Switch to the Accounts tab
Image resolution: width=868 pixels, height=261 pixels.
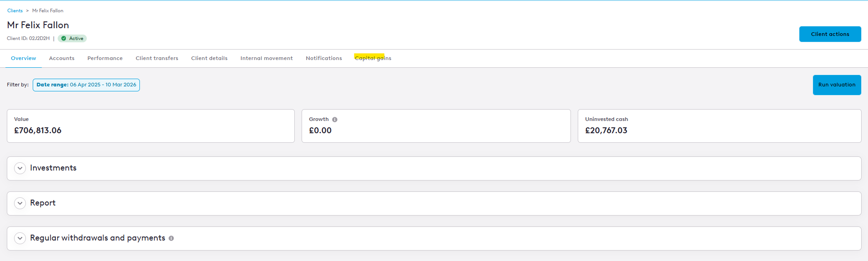click(62, 58)
